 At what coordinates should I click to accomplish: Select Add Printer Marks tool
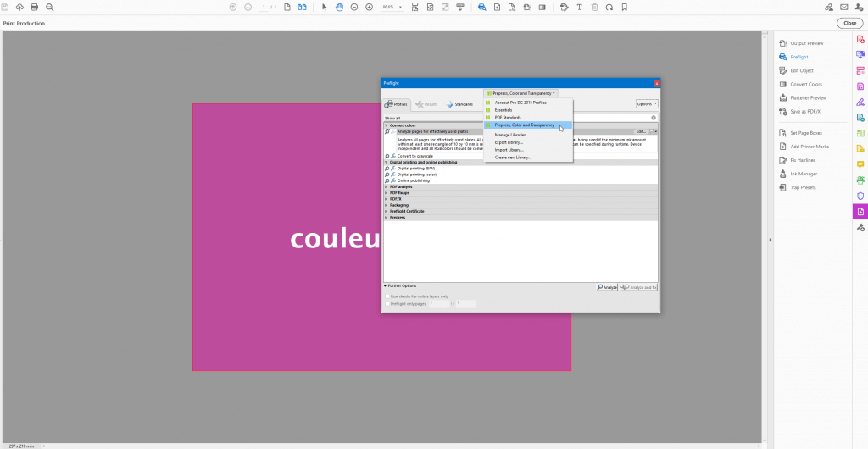810,147
